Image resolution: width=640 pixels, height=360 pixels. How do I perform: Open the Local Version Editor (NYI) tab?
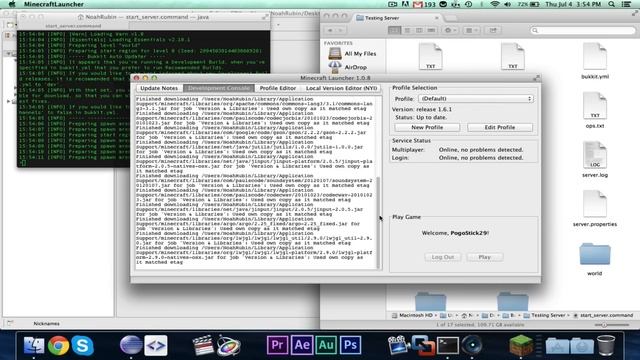tap(342, 88)
